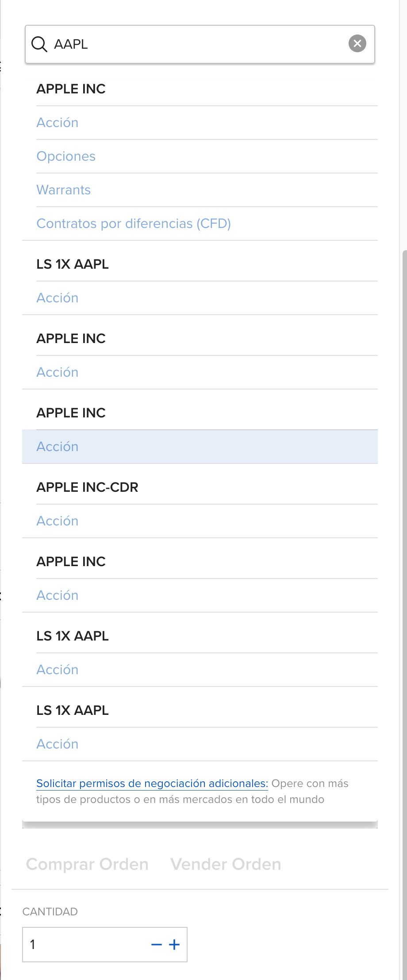Decrease quantity with minus icon
The image size is (407, 980).
tap(157, 945)
